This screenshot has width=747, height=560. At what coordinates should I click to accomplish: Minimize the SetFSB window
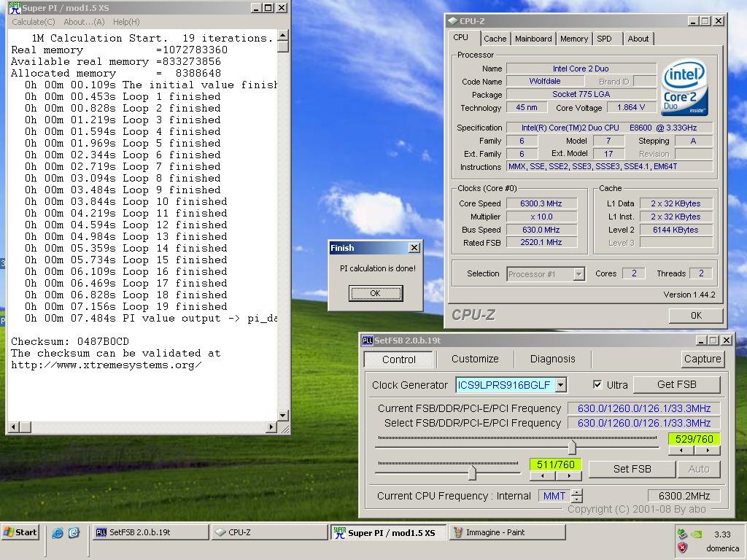[701, 340]
